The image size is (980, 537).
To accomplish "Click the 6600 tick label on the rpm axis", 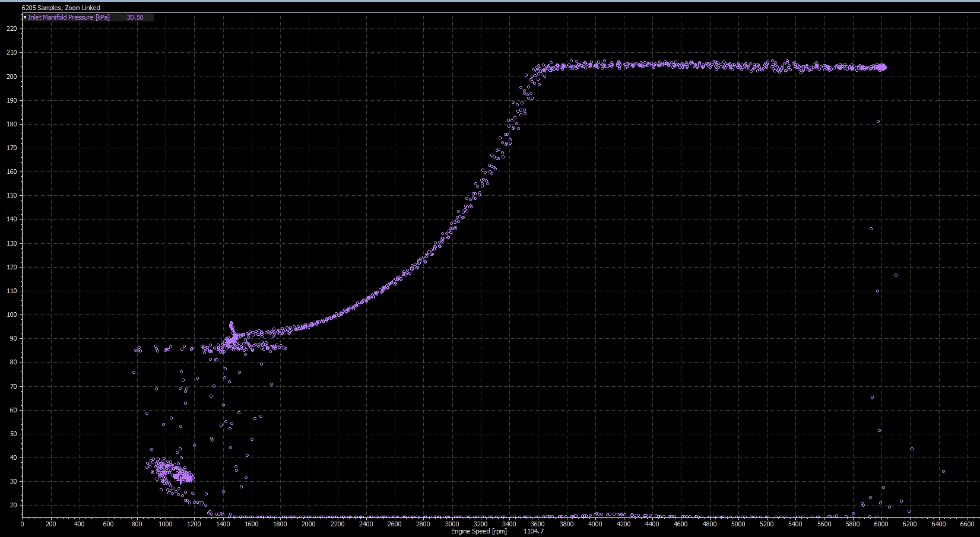I will (x=967, y=524).
